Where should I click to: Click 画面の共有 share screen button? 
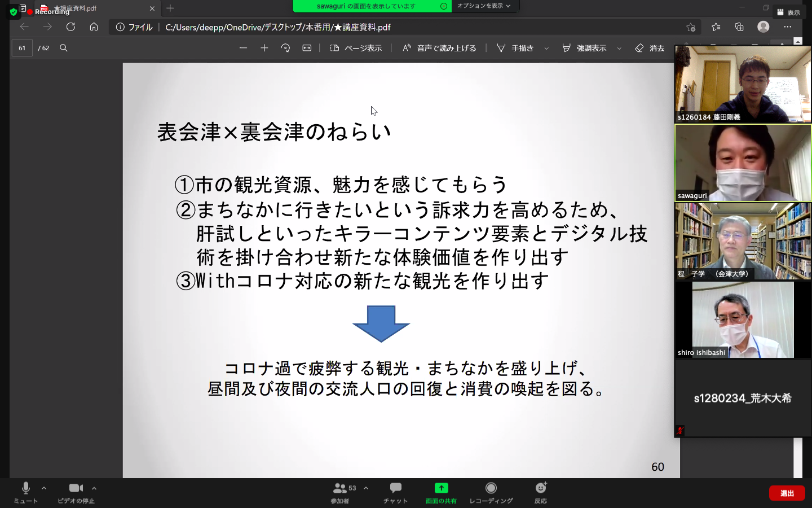point(441,492)
